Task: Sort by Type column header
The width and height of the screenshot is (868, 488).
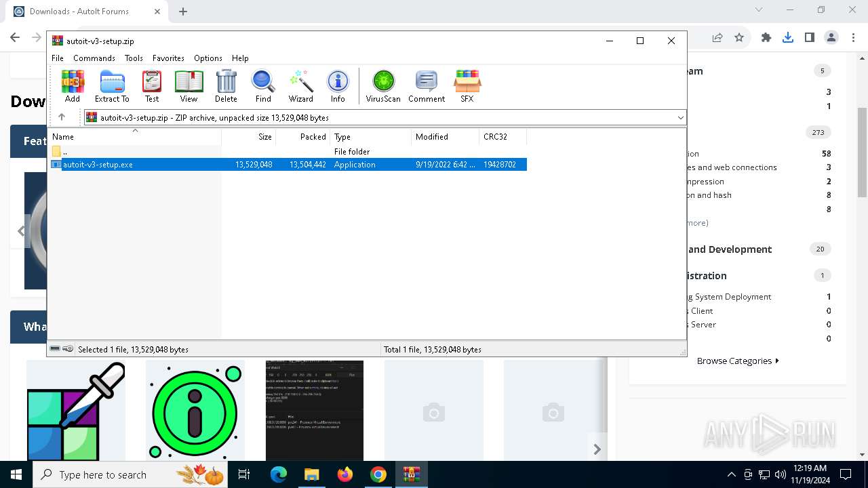Action: pos(370,137)
